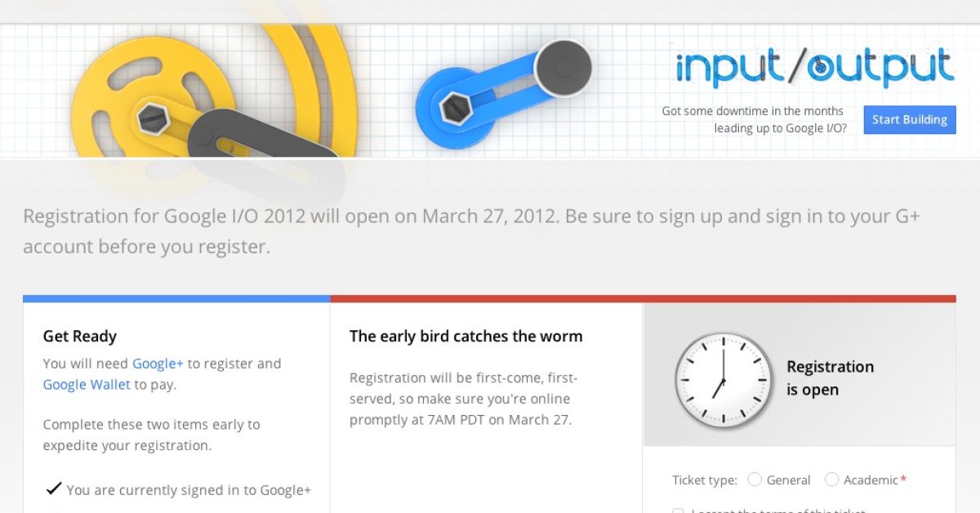The height and width of the screenshot is (513, 980).
Task: Follow the Google Wallet link
Action: click(x=87, y=384)
